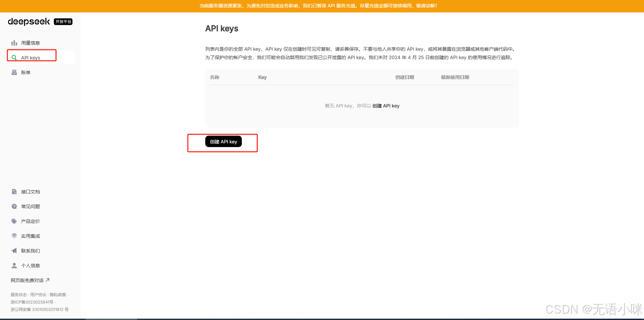Click the API keys page heading
644x320 pixels.
pos(222,29)
